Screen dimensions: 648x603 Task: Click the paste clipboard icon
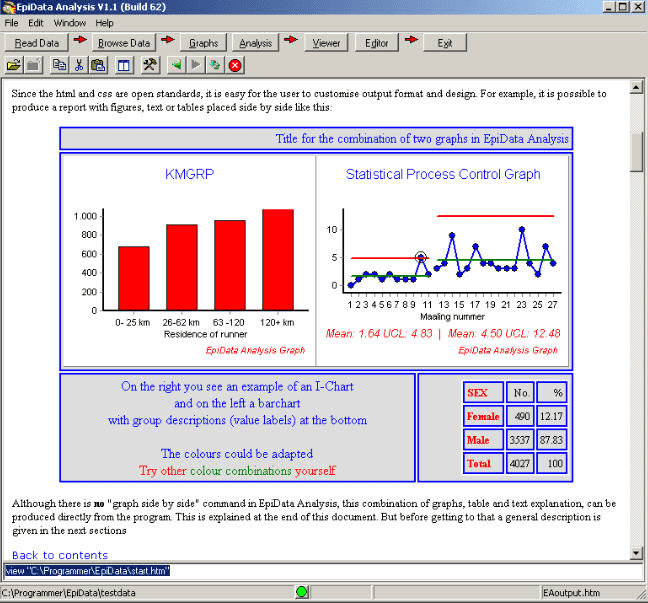pyautogui.click(x=98, y=65)
